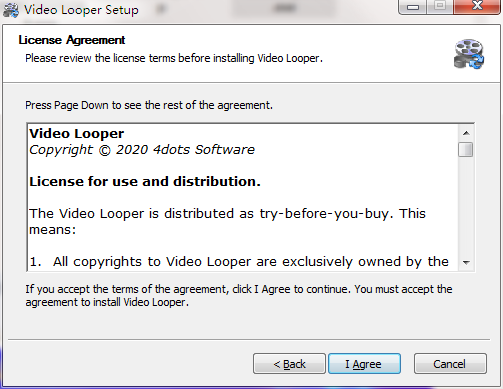Click 'License for use and distribution.' text

(x=145, y=182)
